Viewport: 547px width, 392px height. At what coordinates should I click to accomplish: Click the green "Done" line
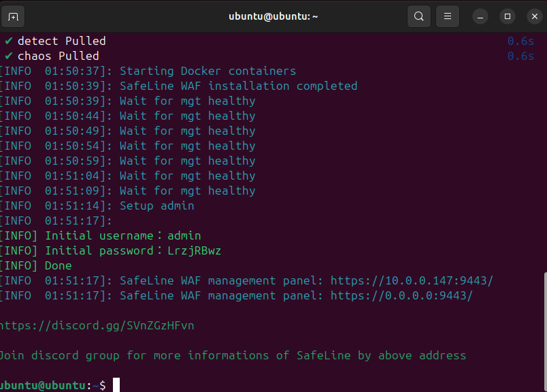[36, 266]
